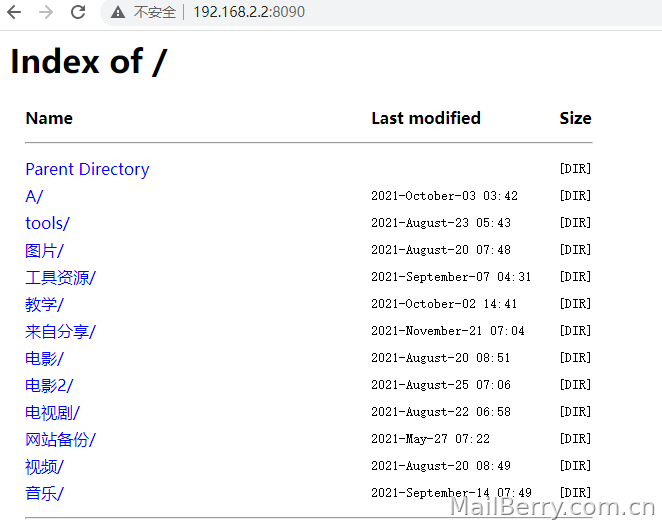The width and height of the screenshot is (662, 524).
Task: Click the [DIR] size in Parent Directory row
Action: click(575, 169)
